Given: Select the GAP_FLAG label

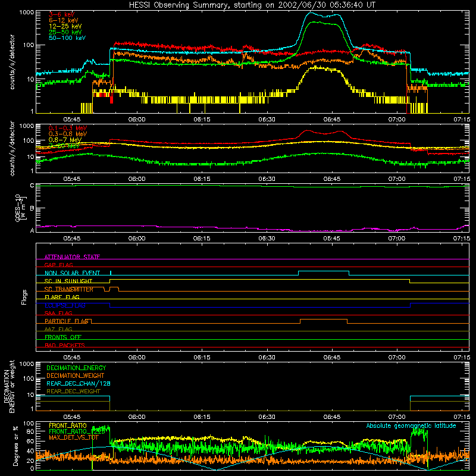Looking at the screenshot, I should [58, 265].
